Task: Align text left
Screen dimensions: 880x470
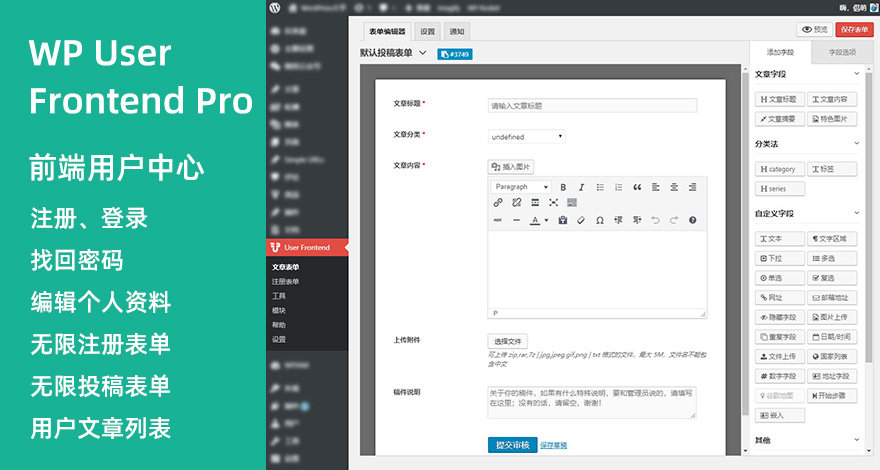Action: coord(656,187)
